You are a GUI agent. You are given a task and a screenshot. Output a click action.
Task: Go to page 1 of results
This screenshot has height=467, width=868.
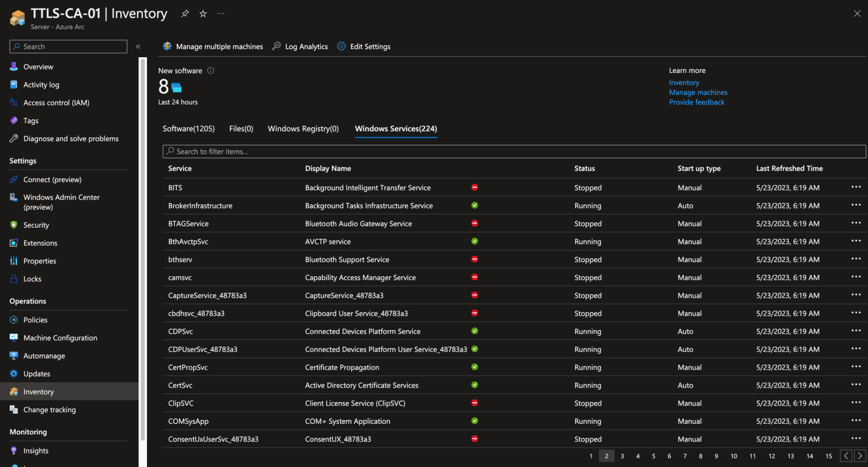click(x=591, y=456)
